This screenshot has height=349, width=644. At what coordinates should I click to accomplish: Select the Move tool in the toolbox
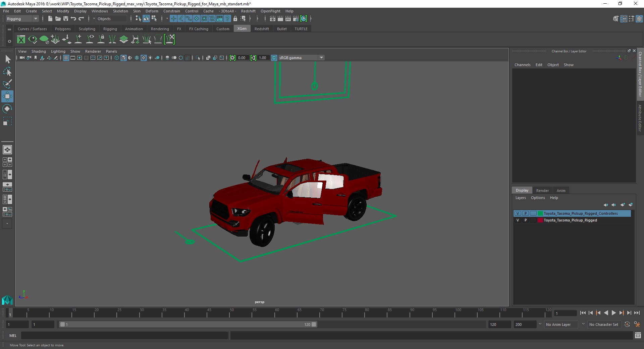coord(7,97)
